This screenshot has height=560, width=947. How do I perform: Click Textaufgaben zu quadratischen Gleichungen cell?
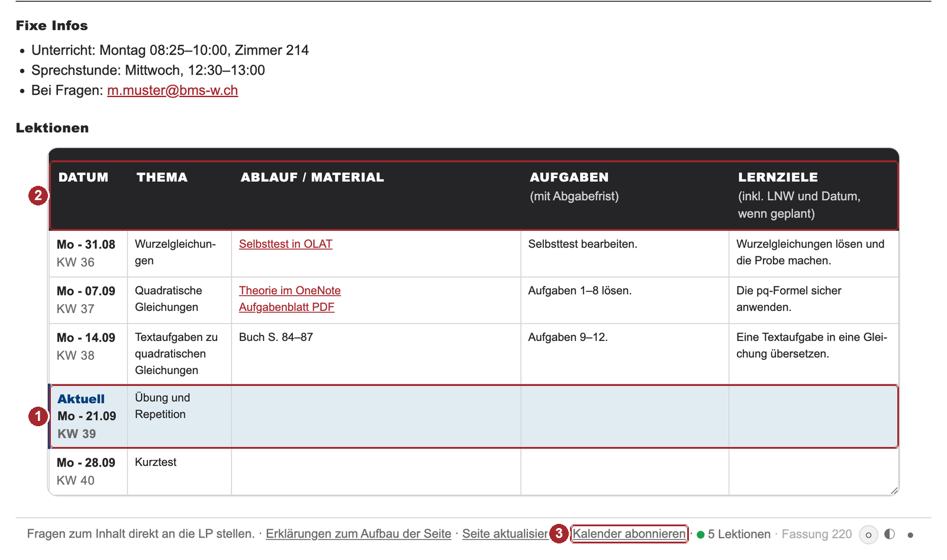[179, 354]
